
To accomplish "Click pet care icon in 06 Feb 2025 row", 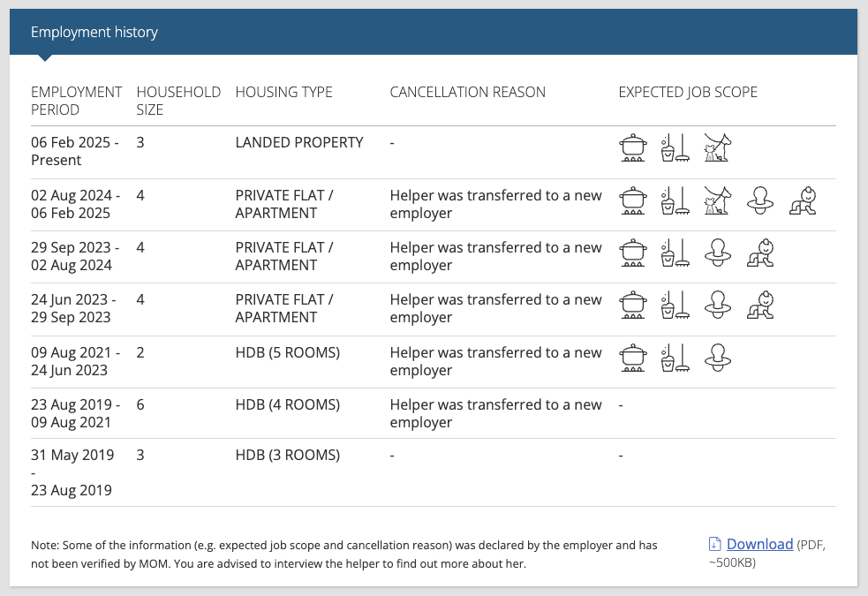I will [x=717, y=147].
